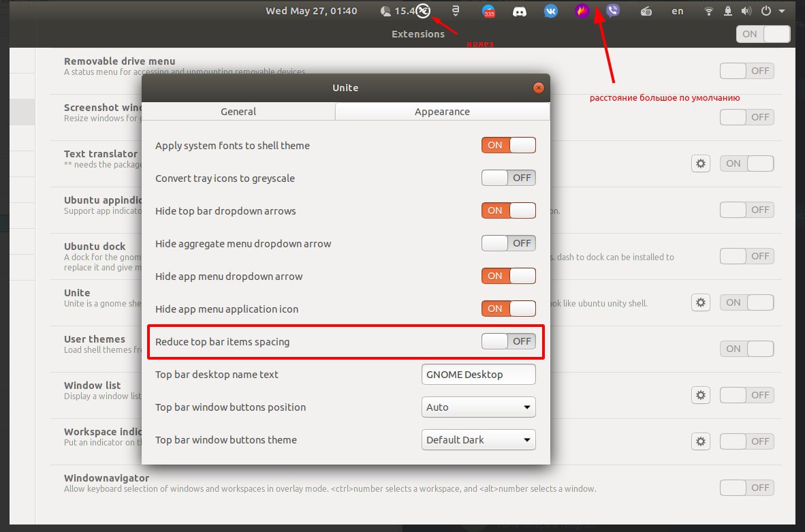Image resolution: width=805 pixels, height=532 pixels.
Task: Click the Top bar desktop name text field
Action: pos(479,375)
